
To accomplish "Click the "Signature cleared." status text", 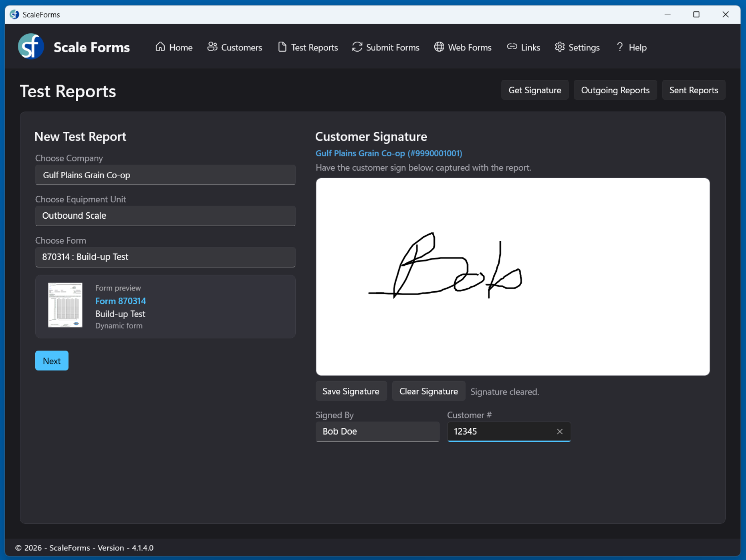I will [x=505, y=392].
